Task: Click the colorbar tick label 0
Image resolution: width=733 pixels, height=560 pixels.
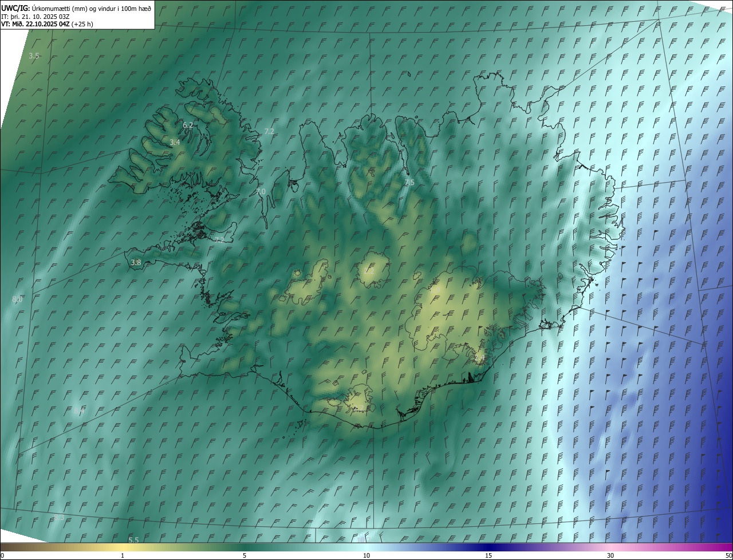Action: pyautogui.click(x=2, y=555)
